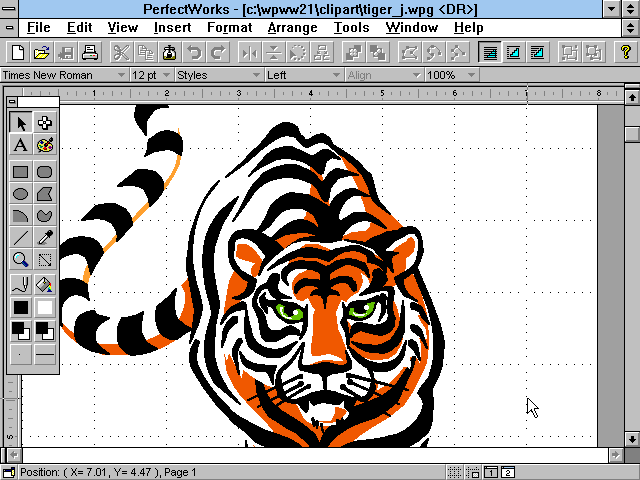The image size is (640, 480).
Task: Click the align objects toolbar icon
Action: (322, 53)
